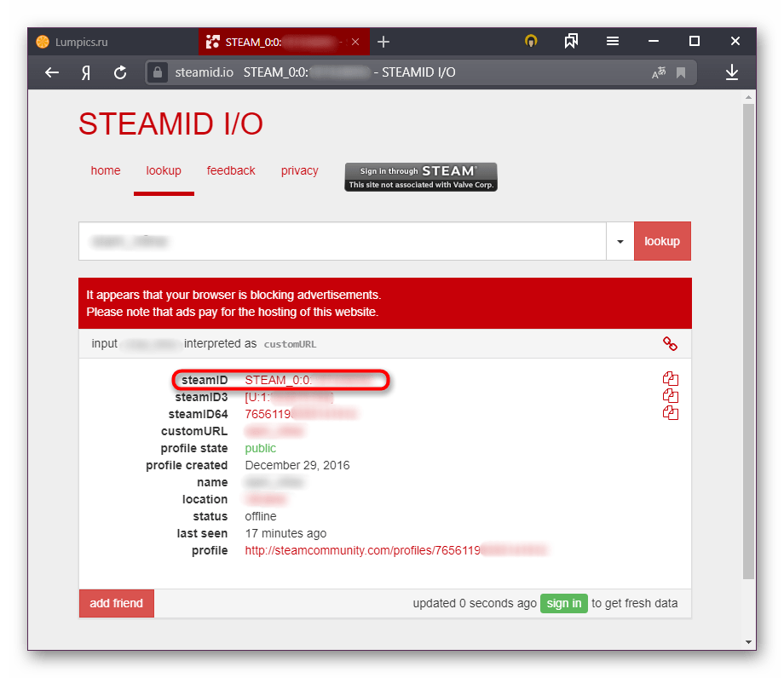Click the [U:1: steamID3 value

click(x=289, y=397)
